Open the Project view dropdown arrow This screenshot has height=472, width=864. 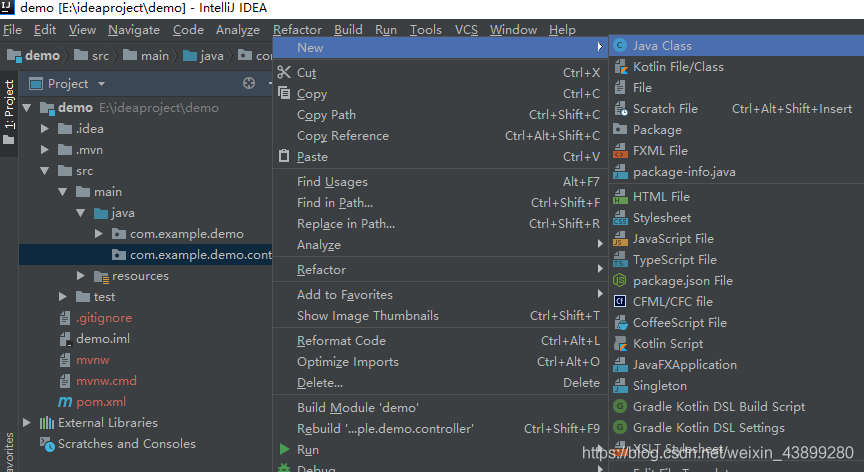click(101, 84)
